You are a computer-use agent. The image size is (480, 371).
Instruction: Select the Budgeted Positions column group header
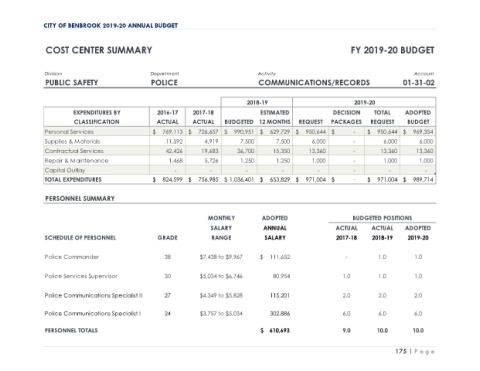pos(382,218)
